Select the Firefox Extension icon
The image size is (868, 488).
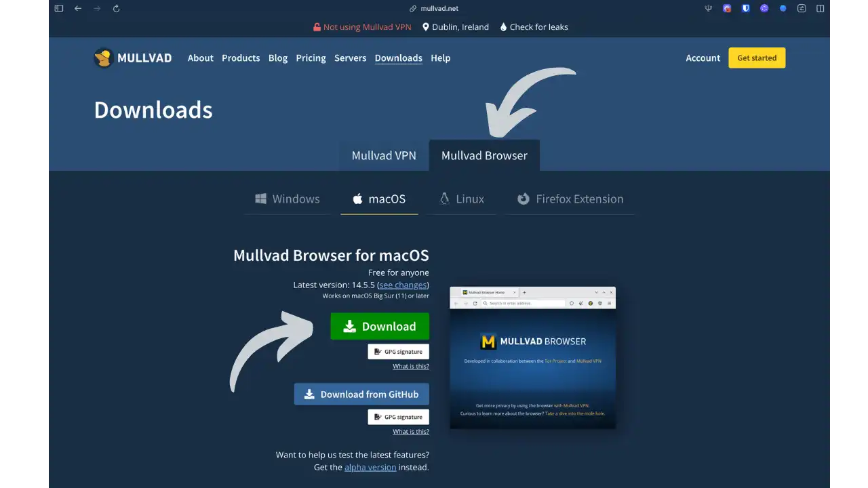pyautogui.click(x=523, y=199)
